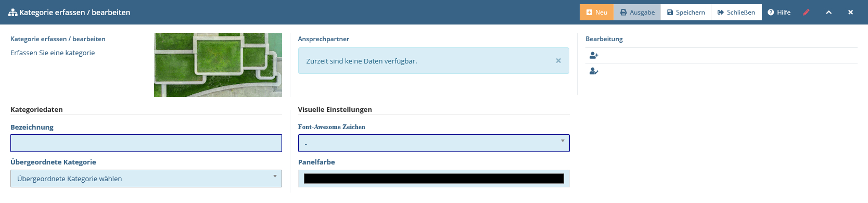Open the Hilfe help menu
Screen dimensions: 868x203
[779, 12]
